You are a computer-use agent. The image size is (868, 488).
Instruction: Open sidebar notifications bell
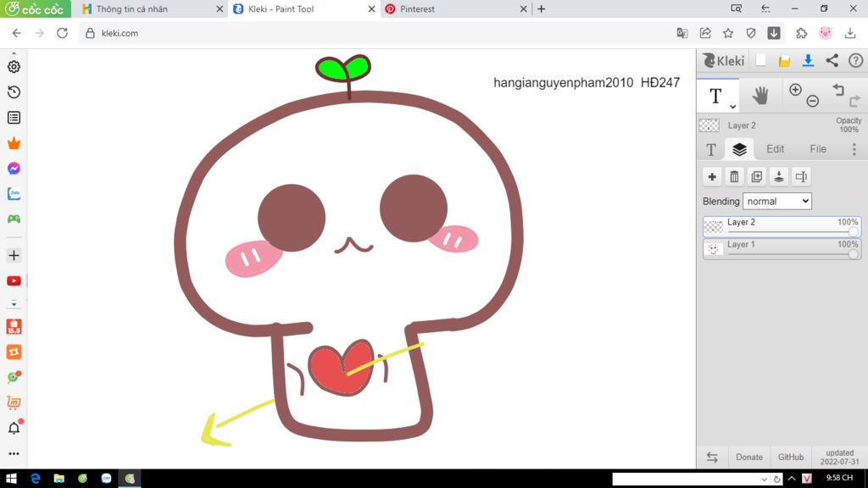pos(14,428)
